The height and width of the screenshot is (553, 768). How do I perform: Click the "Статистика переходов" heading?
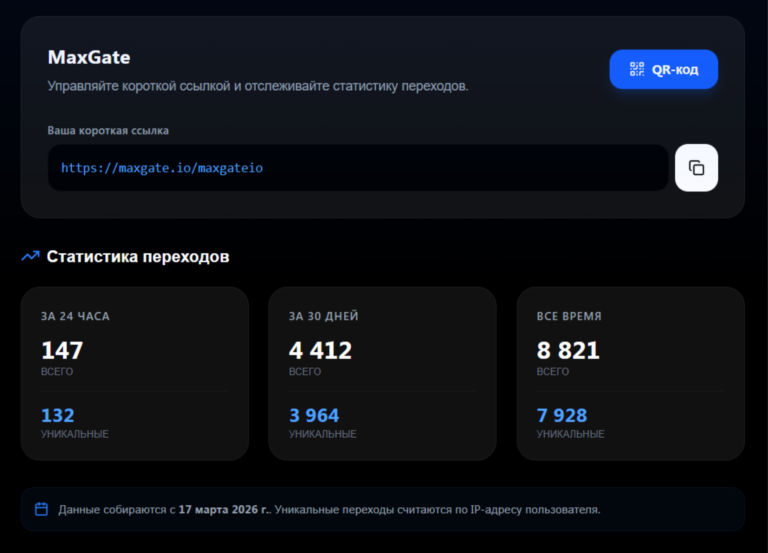[138, 257]
